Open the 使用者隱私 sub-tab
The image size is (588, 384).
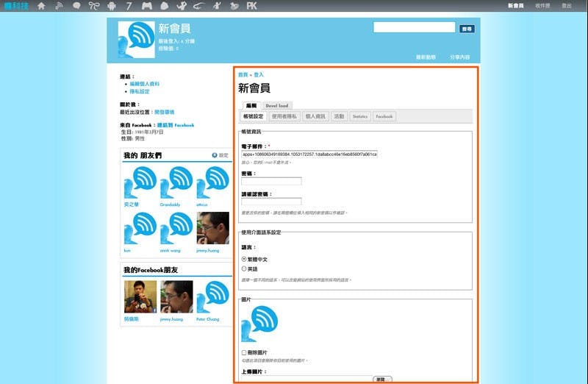click(284, 116)
